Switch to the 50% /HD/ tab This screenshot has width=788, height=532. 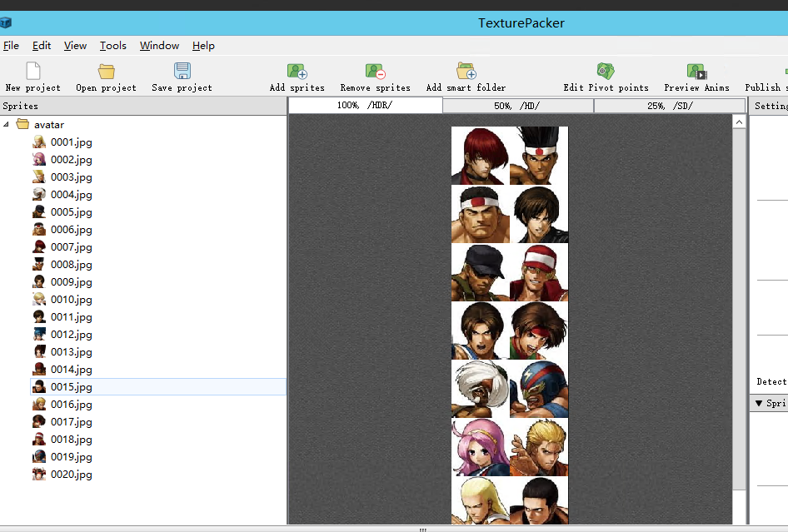517,106
